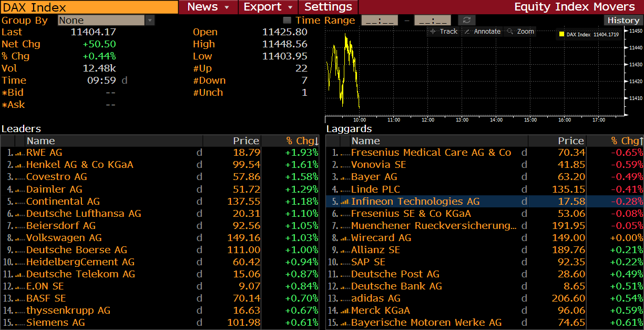Sort Leaders by the % Chg column
Viewport: 644px width, 330px height.
pyautogui.click(x=290, y=141)
